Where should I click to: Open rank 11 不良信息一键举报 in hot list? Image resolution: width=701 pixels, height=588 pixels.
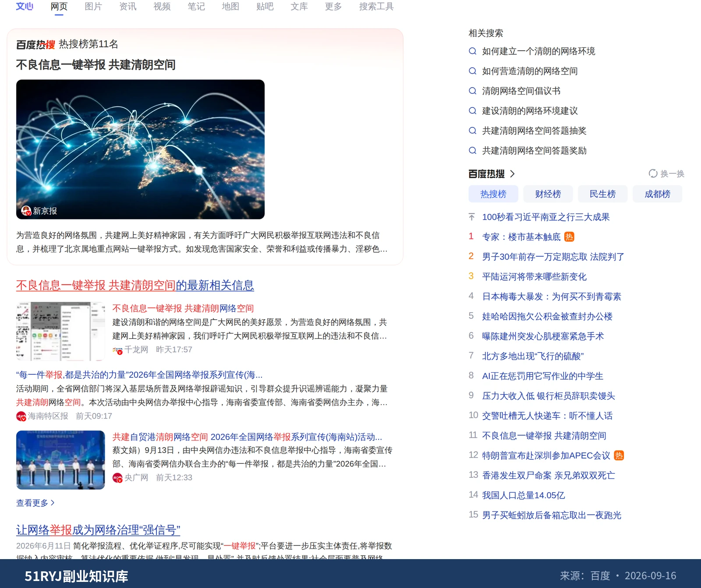[544, 436]
